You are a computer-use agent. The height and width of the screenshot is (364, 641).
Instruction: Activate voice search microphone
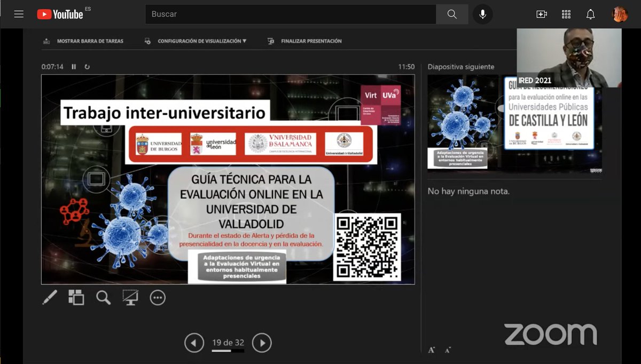(x=482, y=14)
